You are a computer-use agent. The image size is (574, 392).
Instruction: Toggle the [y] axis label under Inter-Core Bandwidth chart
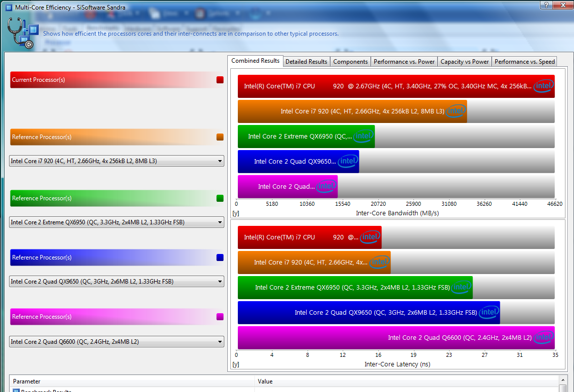coord(235,213)
